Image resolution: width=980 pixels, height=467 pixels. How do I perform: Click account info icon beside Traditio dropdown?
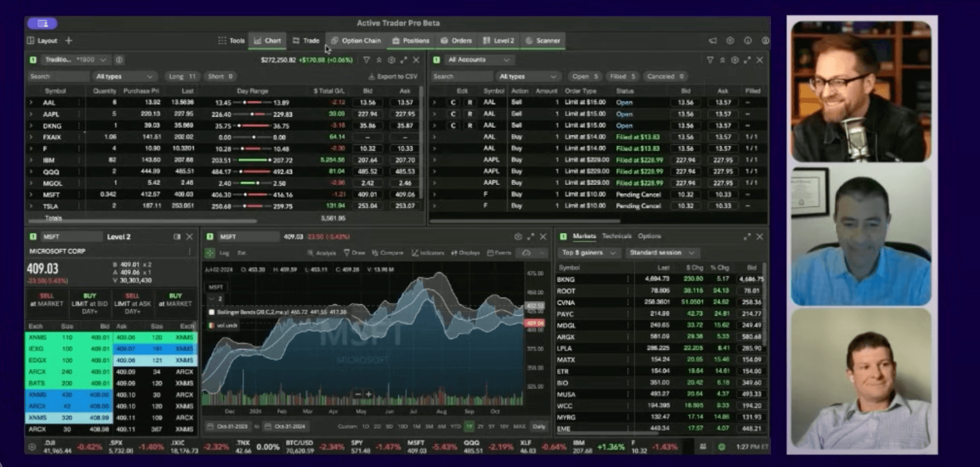119,59
